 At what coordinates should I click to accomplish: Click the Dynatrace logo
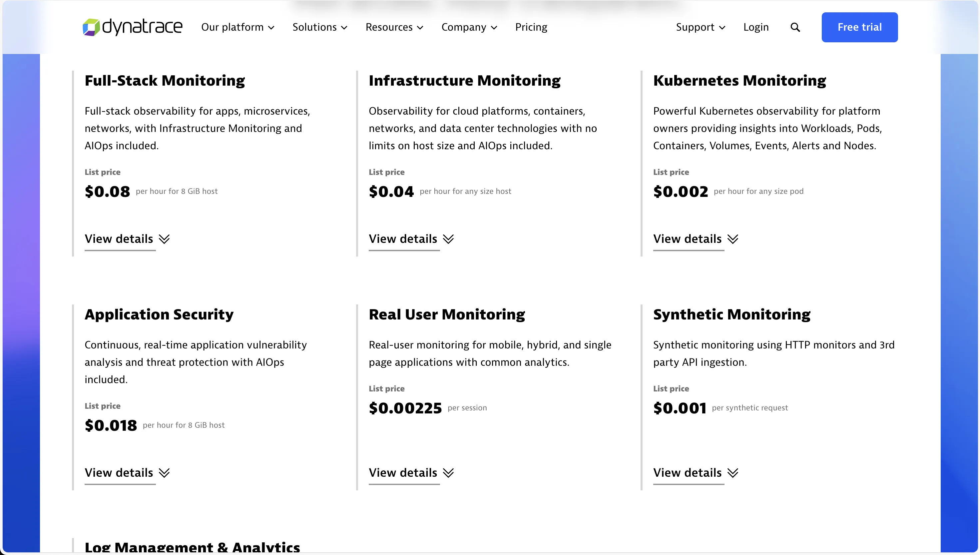132,27
